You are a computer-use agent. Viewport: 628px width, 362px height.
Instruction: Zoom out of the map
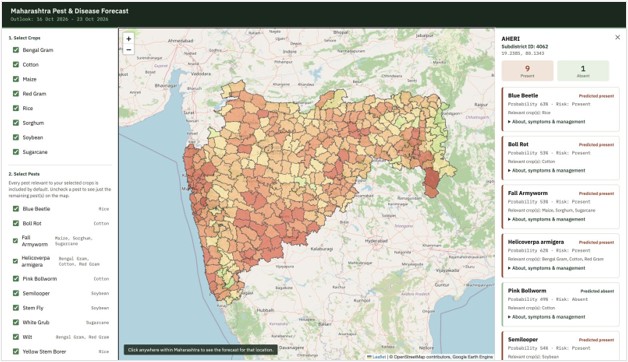[x=129, y=50]
